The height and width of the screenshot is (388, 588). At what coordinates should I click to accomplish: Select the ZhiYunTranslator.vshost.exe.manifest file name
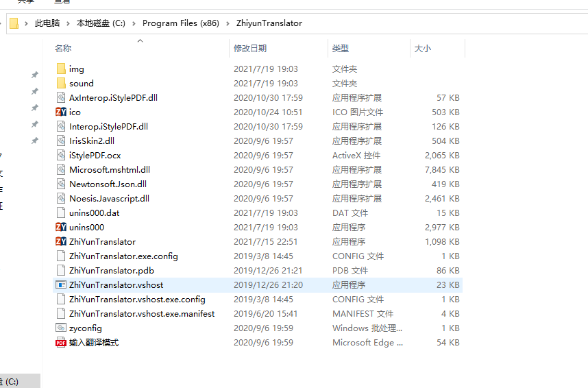point(142,314)
